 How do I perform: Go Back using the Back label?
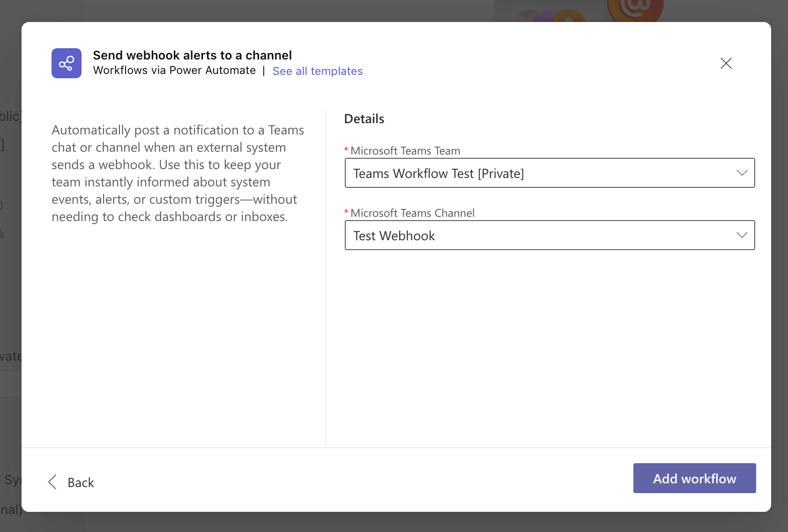[81, 482]
